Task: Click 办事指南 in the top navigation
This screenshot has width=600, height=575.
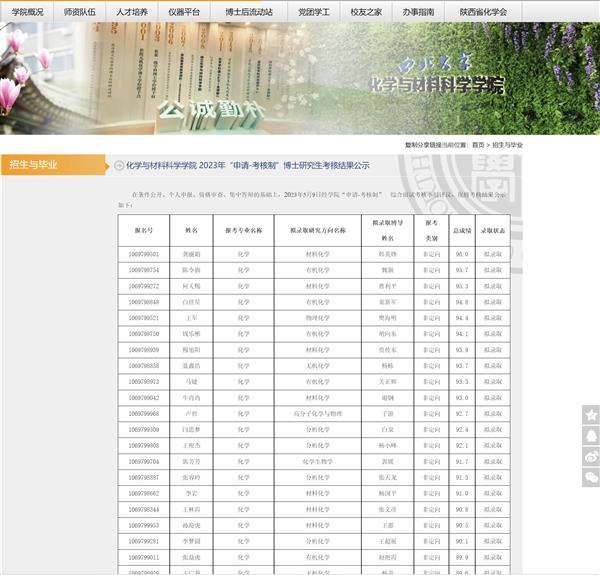Action: tap(418, 12)
